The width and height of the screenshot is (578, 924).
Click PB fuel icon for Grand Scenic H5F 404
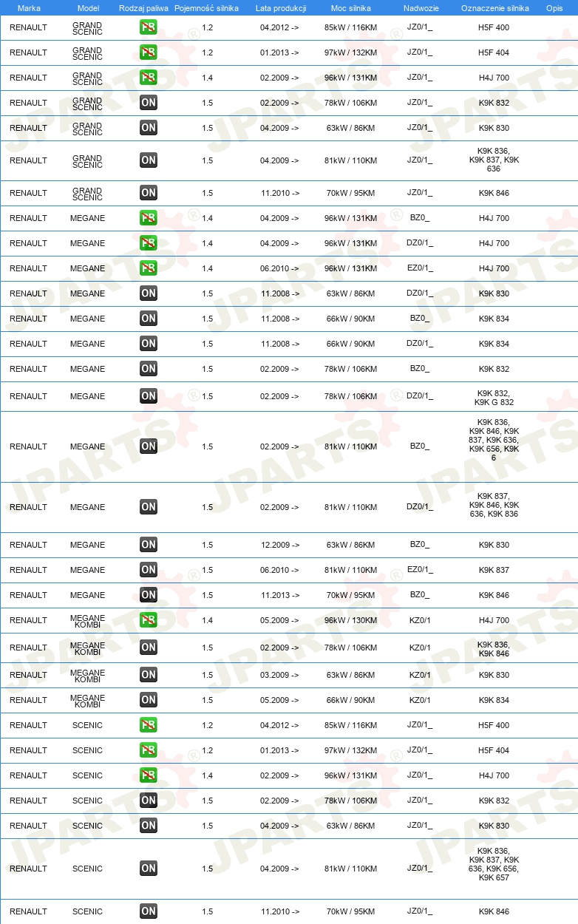149,52
